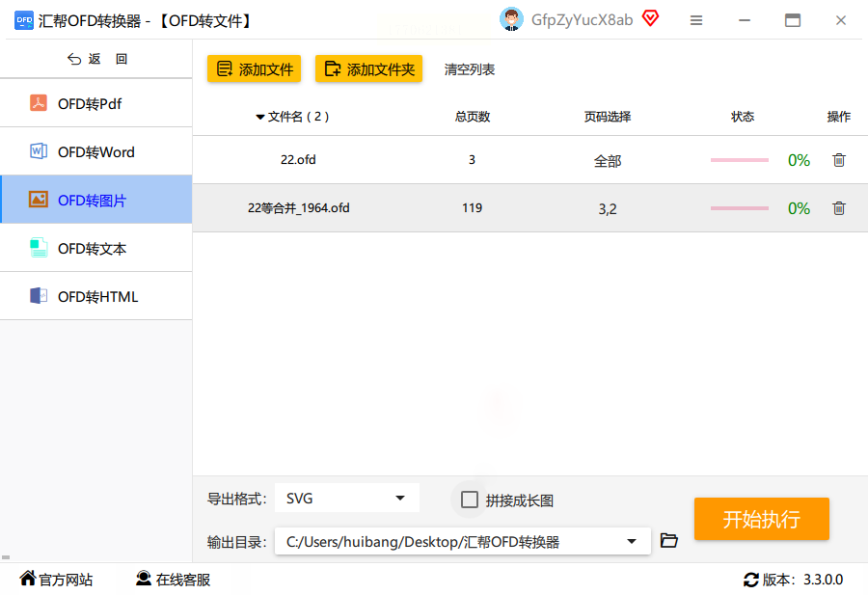This screenshot has width=868, height=595.
Task: Open the hamburger menu in title bar
Action: (x=696, y=19)
